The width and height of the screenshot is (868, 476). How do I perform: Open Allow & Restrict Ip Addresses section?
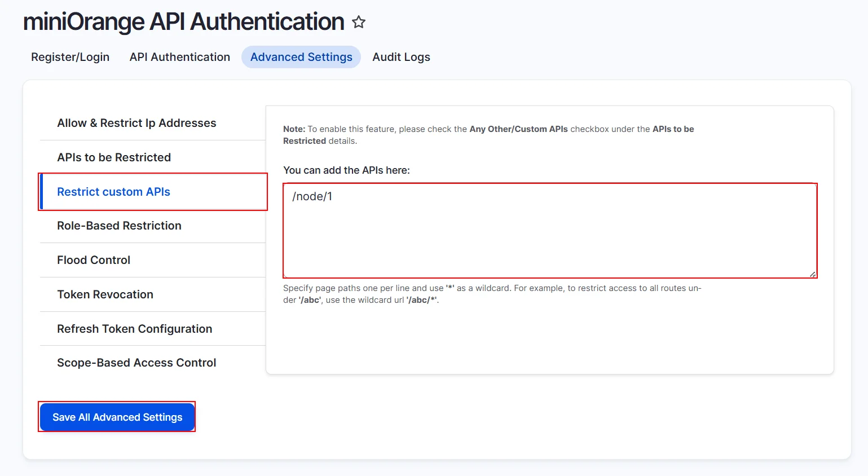tap(136, 123)
